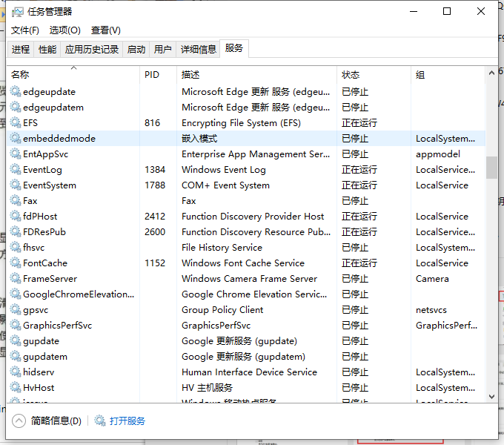Screen dimensions: 504x445
Task: Click the gear icon beside EventLog service
Action: click(15, 170)
